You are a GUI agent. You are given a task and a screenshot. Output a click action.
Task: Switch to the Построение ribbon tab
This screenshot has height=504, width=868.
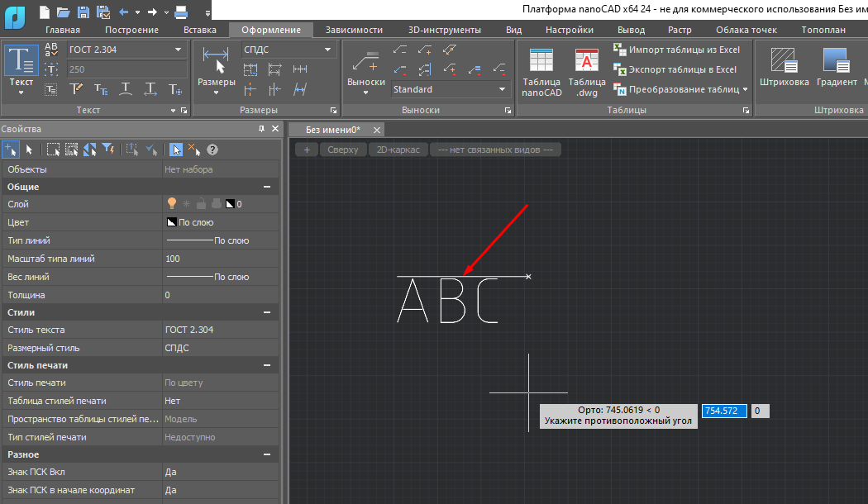pyautogui.click(x=131, y=30)
